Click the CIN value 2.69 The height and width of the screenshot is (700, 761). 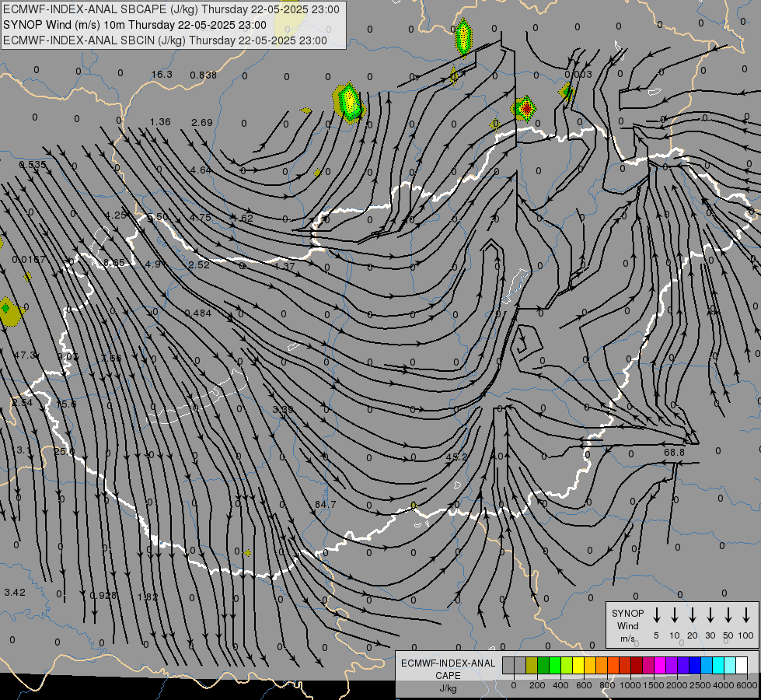[x=202, y=122]
